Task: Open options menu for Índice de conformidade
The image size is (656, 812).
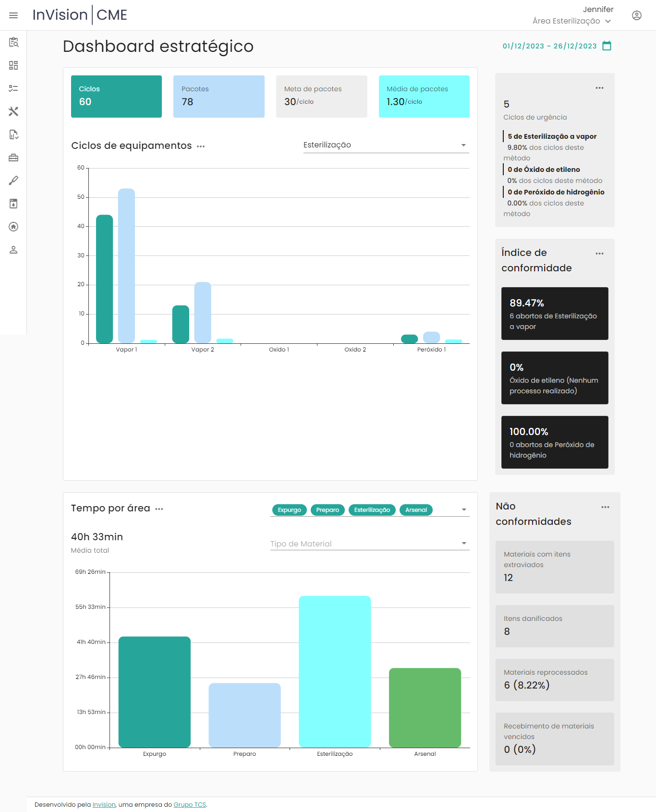Action: click(599, 254)
